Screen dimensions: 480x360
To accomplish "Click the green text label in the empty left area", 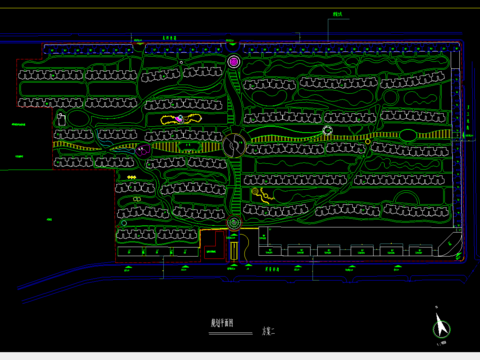I will coord(49,219).
